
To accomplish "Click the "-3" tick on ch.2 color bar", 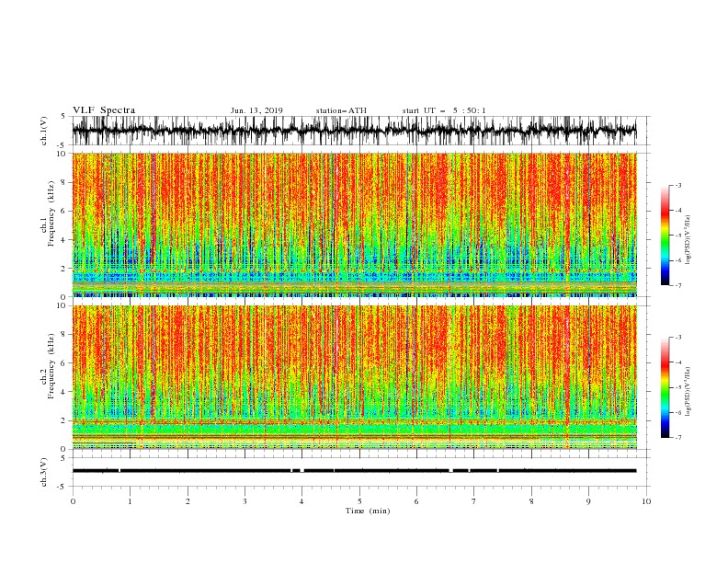I will click(x=678, y=338).
